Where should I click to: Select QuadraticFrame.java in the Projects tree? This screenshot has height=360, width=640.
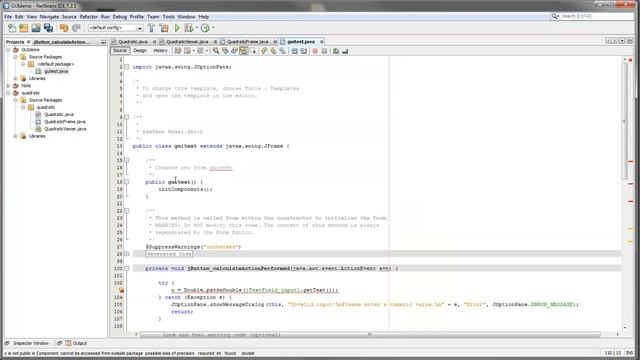tap(65, 122)
